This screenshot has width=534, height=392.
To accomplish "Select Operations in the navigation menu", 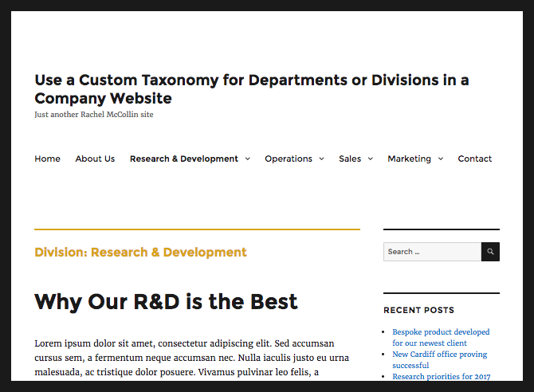I will [x=289, y=159].
